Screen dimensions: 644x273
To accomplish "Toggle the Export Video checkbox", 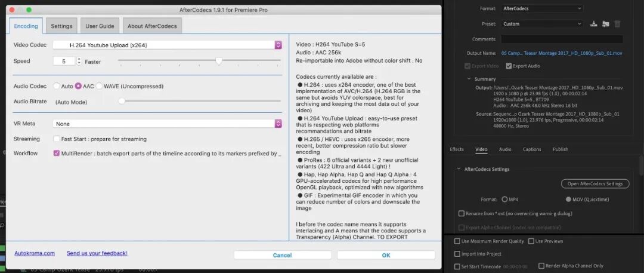I will pyautogui.click(x=467, y=66).
